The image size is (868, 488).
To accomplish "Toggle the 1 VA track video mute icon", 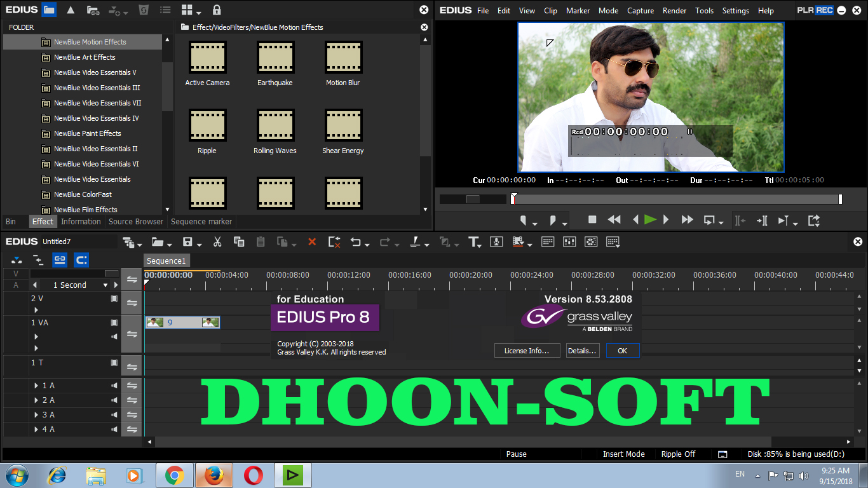I will (x=114, y=323).
